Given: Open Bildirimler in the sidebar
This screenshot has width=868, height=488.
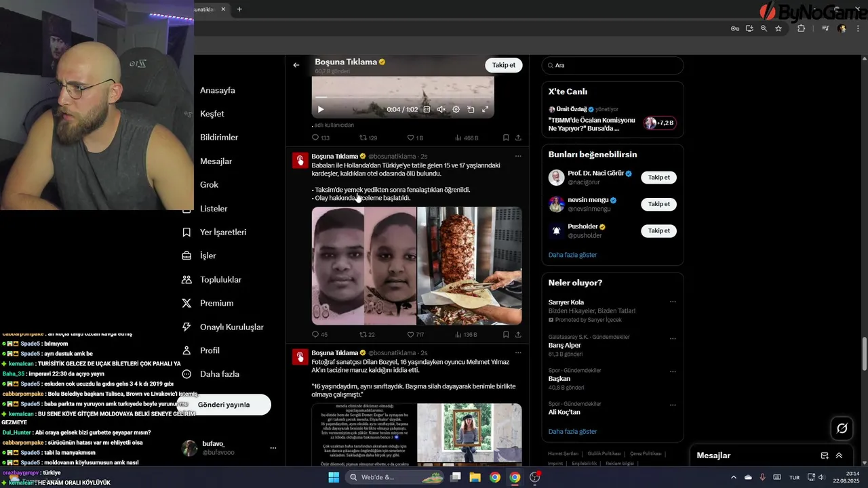Looking at the screenshot, I should (219, 138).
